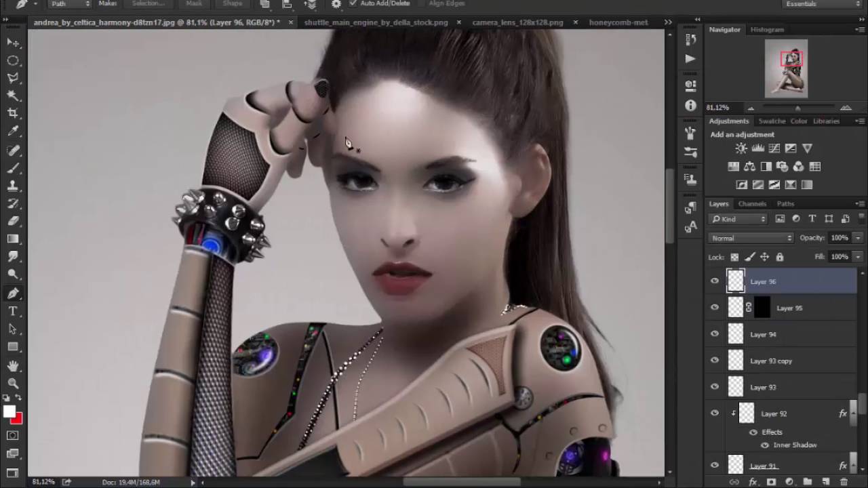Screen dimensions: 868x488
Task: Toggle the Auto Add/Delete checkbox
Action: click(353, 3)
